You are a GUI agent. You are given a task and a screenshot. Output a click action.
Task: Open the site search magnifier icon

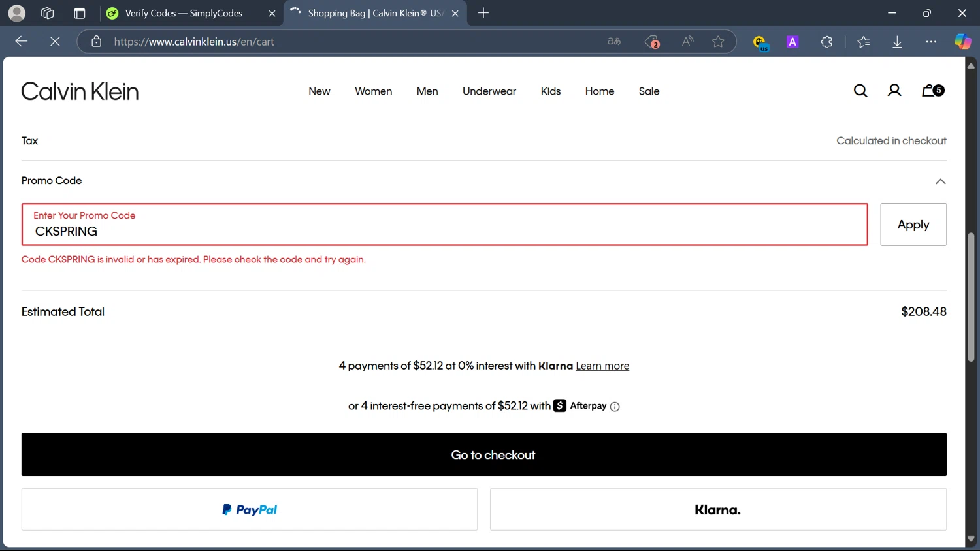860,91
